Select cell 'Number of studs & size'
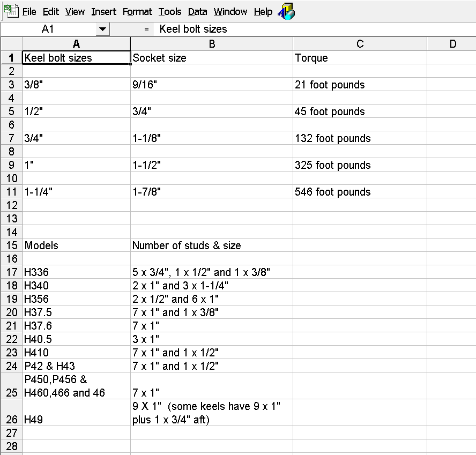476x455 pixels. (212, 245)
